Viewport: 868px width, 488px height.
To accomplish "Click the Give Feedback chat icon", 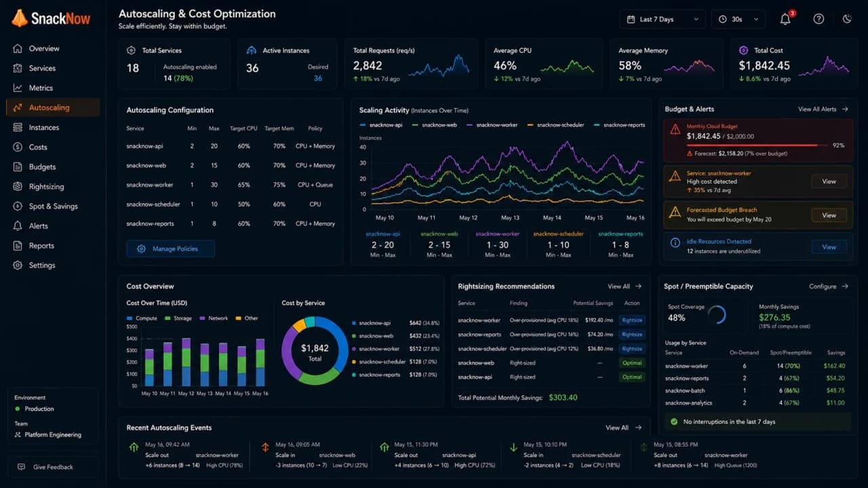I will coord(21,467).
